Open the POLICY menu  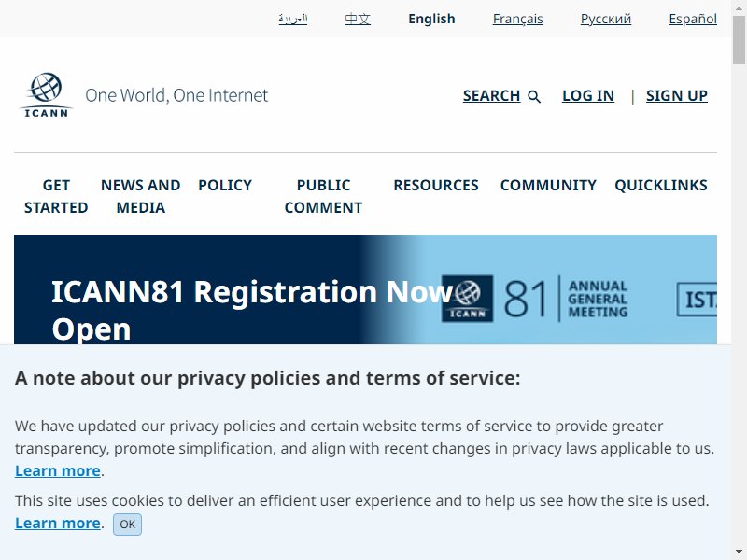225,185
